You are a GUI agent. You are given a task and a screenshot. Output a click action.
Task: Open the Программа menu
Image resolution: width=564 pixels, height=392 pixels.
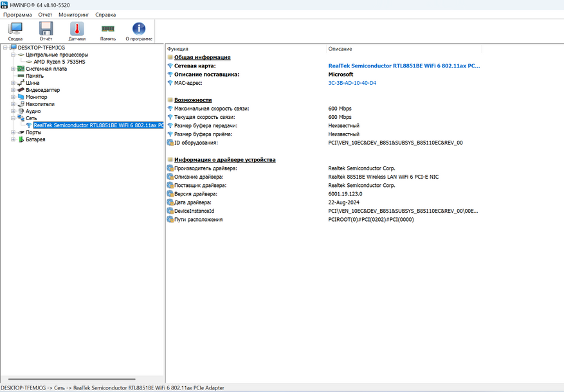[x=17, y=15]
